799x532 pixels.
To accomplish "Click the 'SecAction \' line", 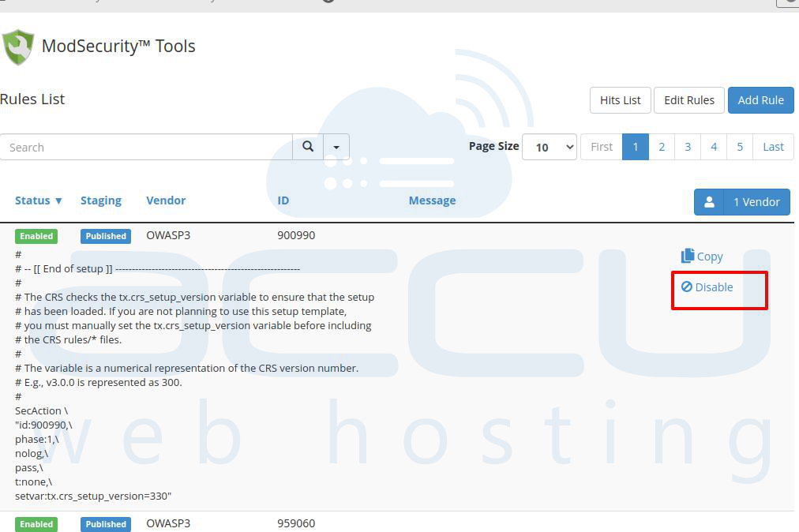I will click(41, 410).
